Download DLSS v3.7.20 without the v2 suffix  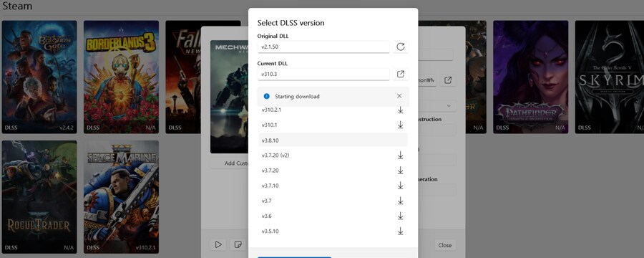coord(400,171)
